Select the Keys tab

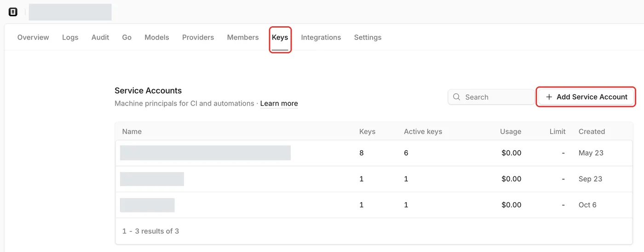coord(280,37)
